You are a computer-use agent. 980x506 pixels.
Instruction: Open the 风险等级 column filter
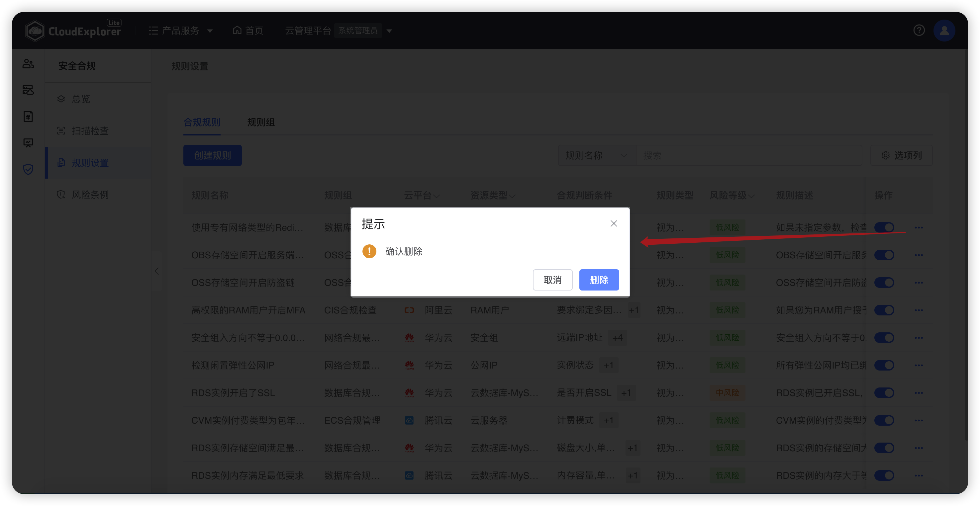point(751,196)
